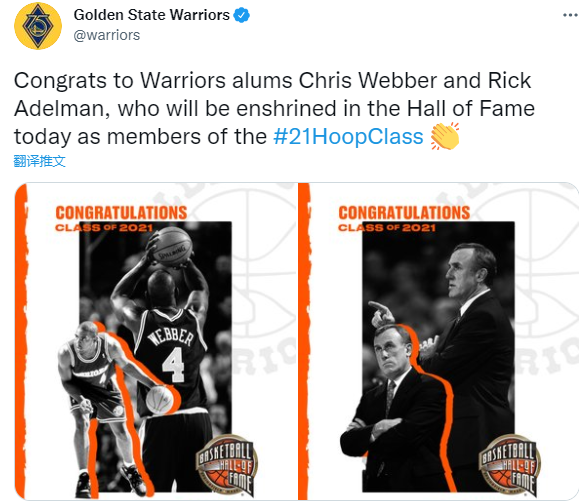The image size is (579, 501).
Task: Click the Spalding basketball in Webber photo
Action: (x=174, y=246)
